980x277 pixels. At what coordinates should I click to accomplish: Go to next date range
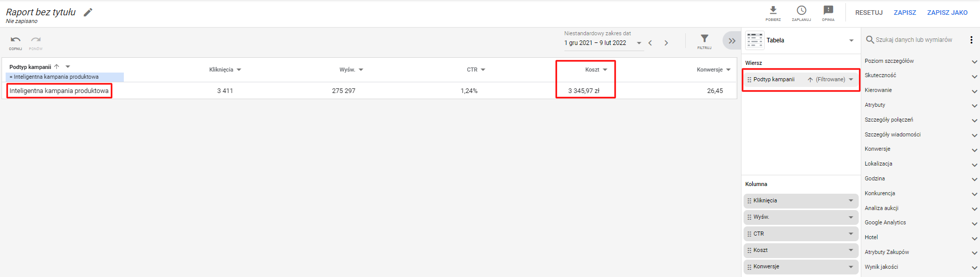coord(666,43)
